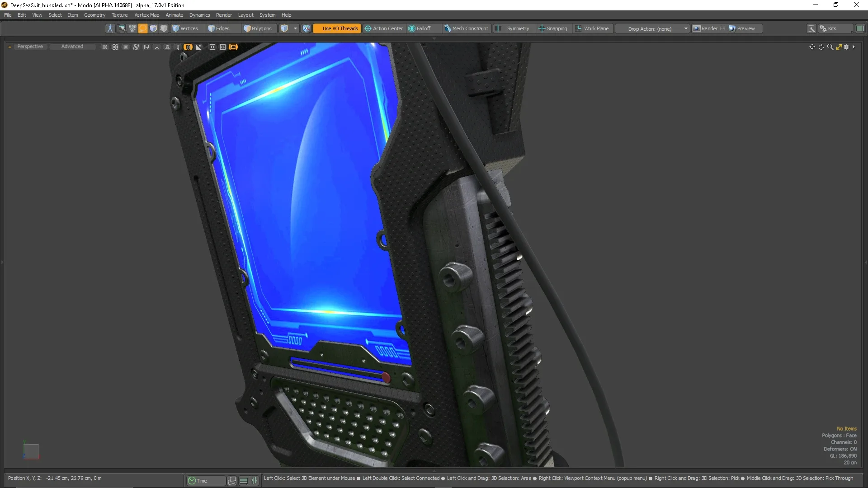The height and width of the screenshot is (488, 868).
Task: Click the search magnifier icon in toolbar
Action: pyautogui.click(x=811, y=28)
